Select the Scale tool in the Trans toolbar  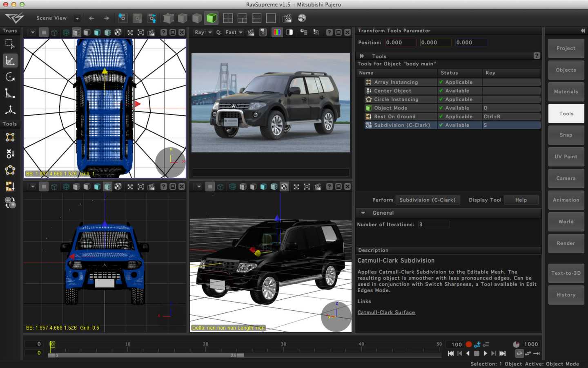pyautogui.click(x=10, y=93)
